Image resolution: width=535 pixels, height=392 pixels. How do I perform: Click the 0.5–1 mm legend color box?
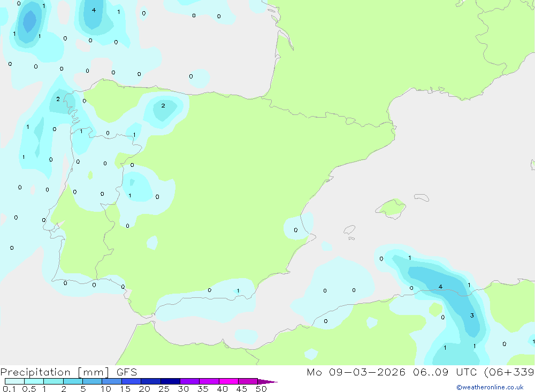coord(34,381)
